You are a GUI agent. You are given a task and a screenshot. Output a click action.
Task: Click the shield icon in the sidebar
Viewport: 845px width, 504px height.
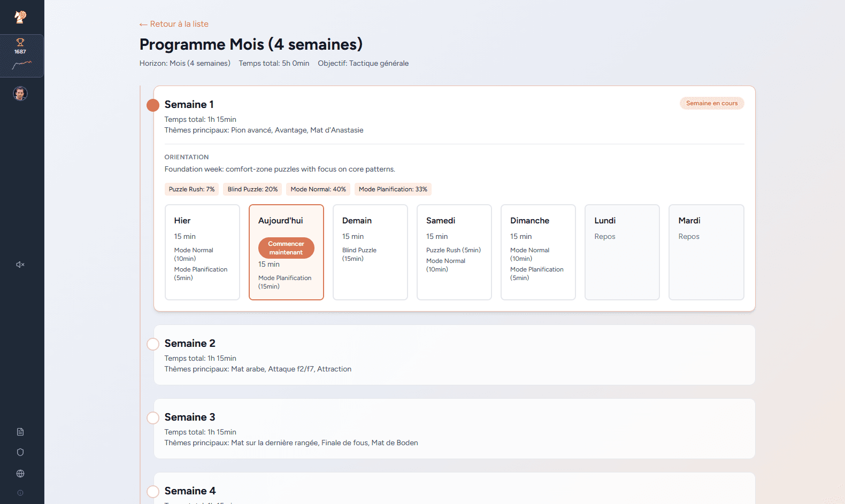click(20, 452)
